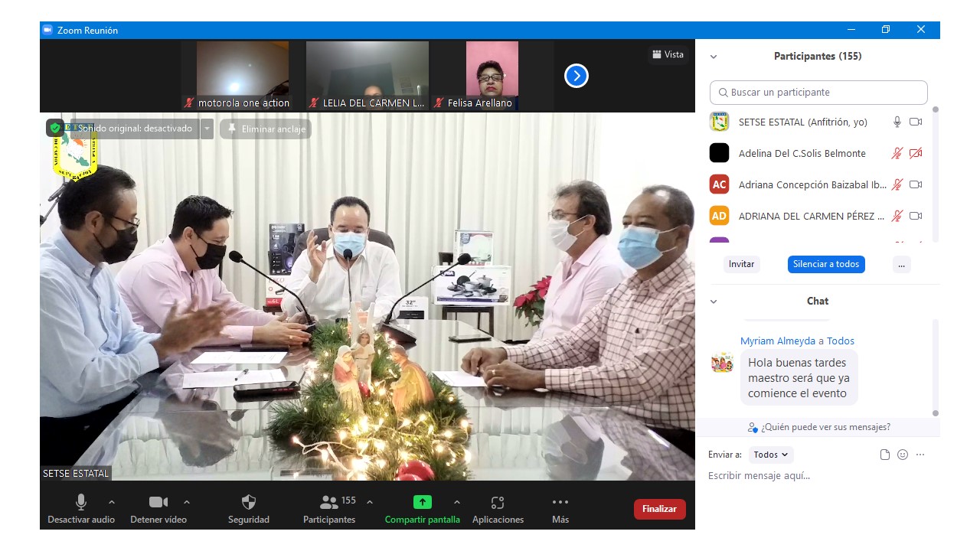The image size is (980, 551).
Task: Show next video thumbnails with arrow
Action: tap(577, 76)
